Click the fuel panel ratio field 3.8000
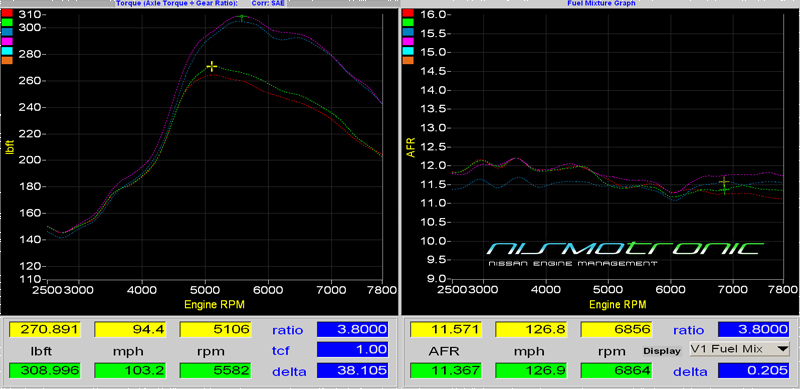Viewport: 800px width, 389px height. tap(754, 329)
